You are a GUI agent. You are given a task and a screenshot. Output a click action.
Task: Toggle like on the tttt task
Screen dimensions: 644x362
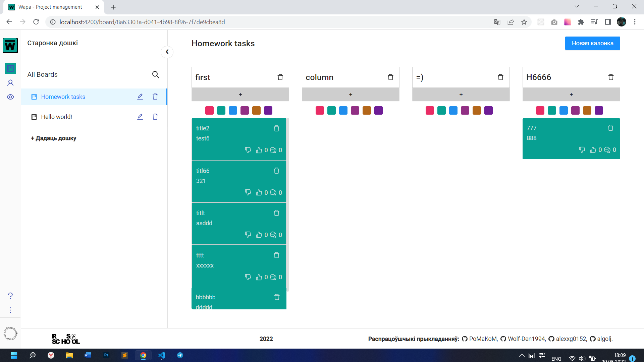[x=259, y=277]
